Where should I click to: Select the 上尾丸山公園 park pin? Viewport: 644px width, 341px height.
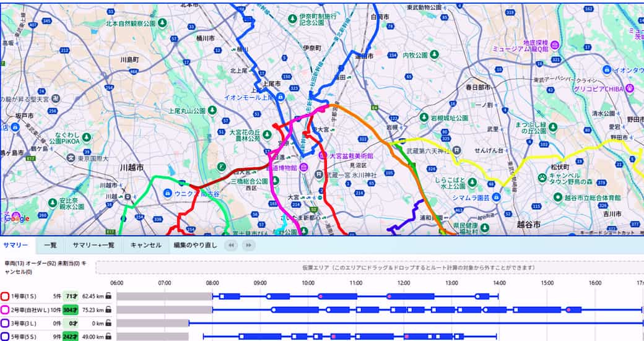pyautogui.click(x=212, y=110)
